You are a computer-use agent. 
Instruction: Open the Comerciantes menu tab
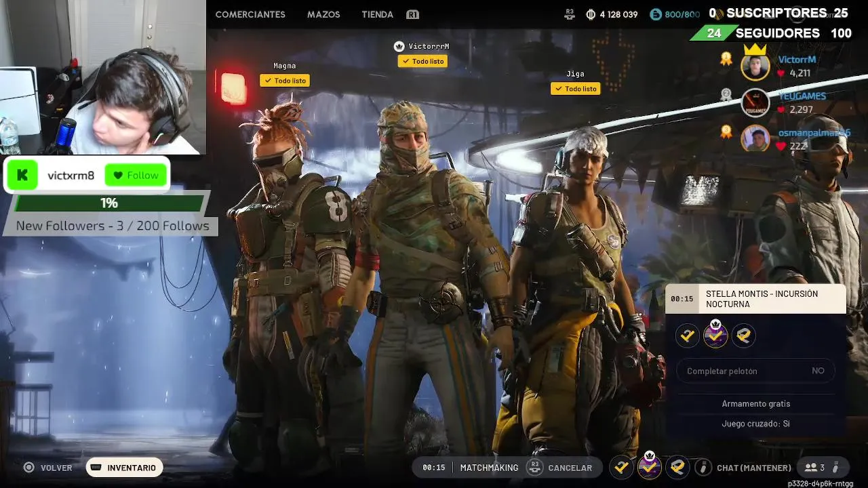click(x=250, y=14)
